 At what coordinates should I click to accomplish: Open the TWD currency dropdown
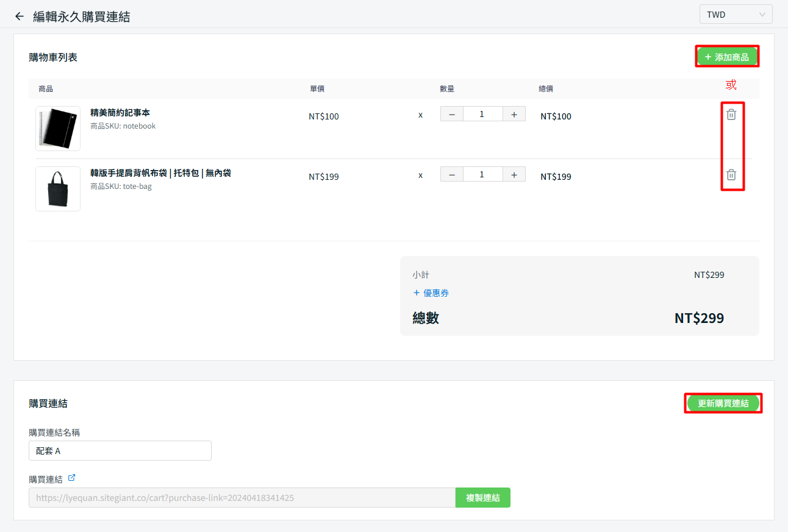pos(736,15)
